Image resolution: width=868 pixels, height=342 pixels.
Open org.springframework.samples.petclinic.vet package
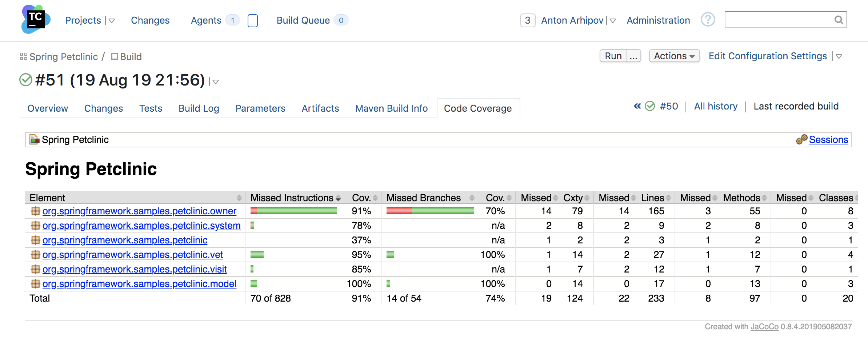point(133,255)
